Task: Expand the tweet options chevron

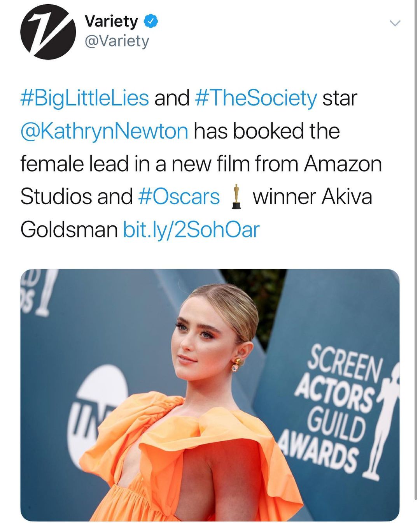Action: (395, 24)
